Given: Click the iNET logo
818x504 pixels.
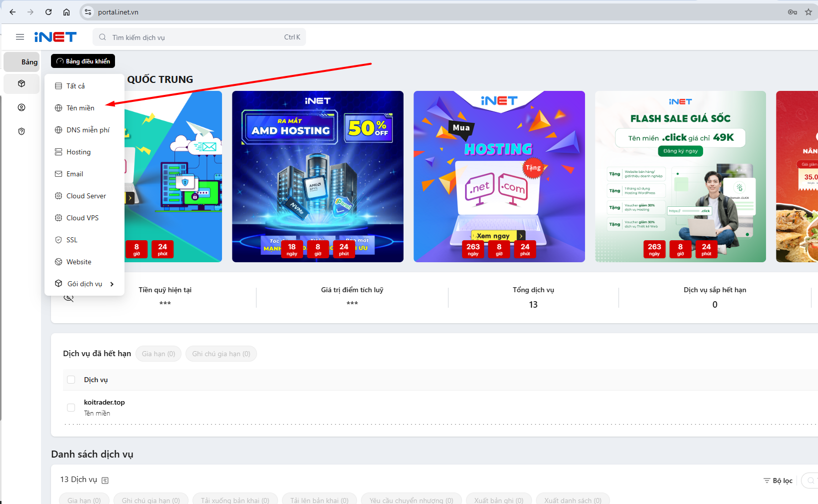Looking at the screenshot, I should 55,36.
